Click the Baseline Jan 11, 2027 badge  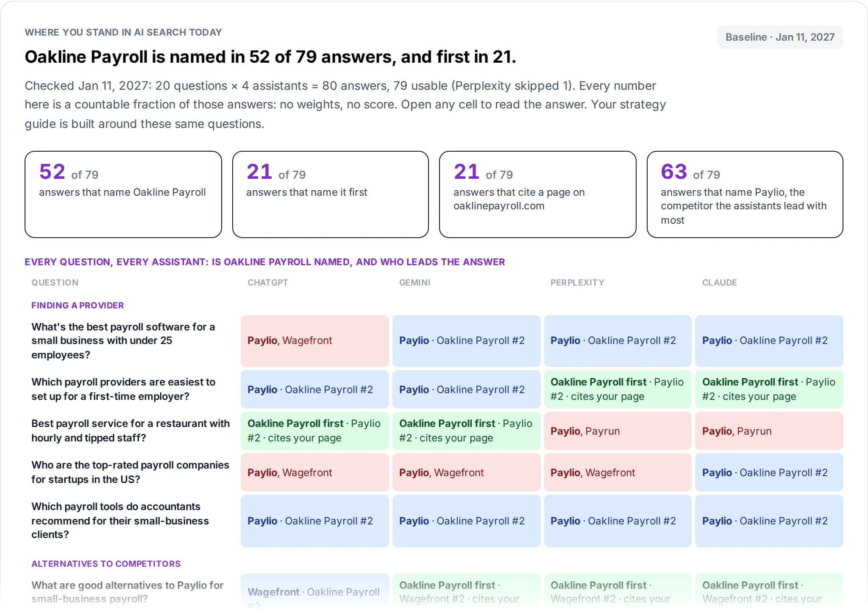coord(780,37)
